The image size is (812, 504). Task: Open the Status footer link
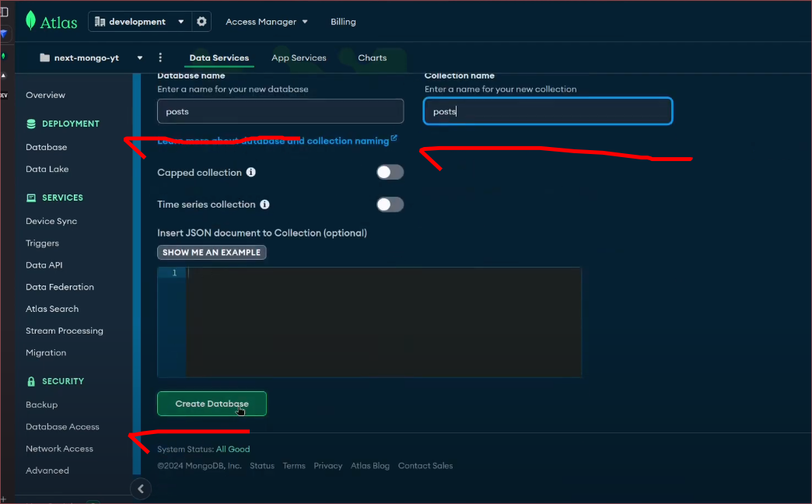[x=262, y=466]
